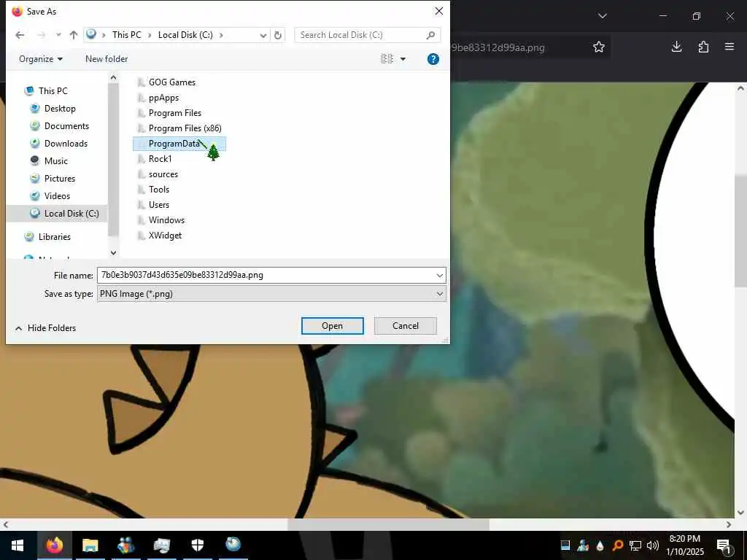The width and height of the screenshot is (747, 560).
Task: Open the Organize menu
Action: click(41, 59)
